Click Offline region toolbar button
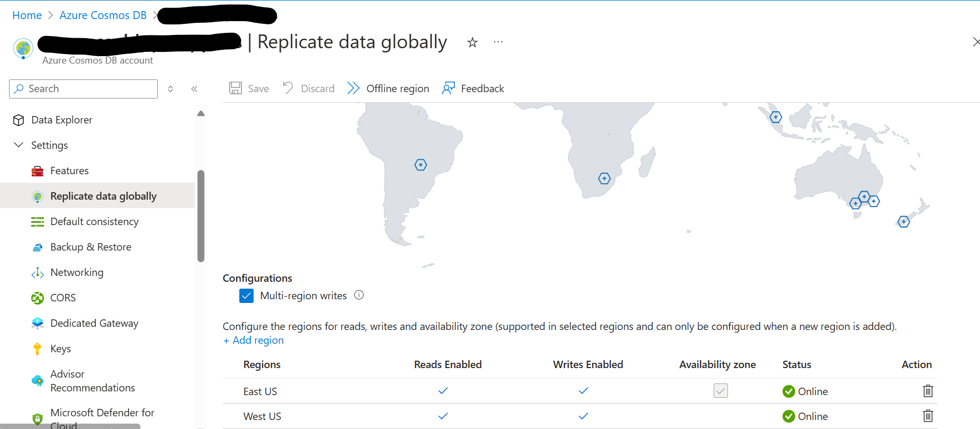Image resolution: width=980 pixels, height=429 pixels. click(388, 88)
